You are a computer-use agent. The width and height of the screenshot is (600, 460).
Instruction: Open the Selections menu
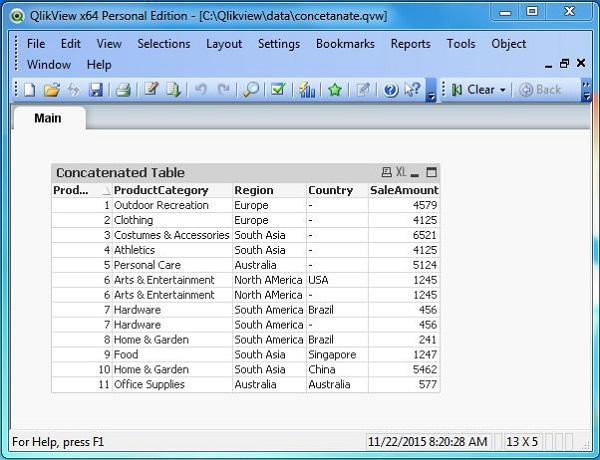point(164,44)
